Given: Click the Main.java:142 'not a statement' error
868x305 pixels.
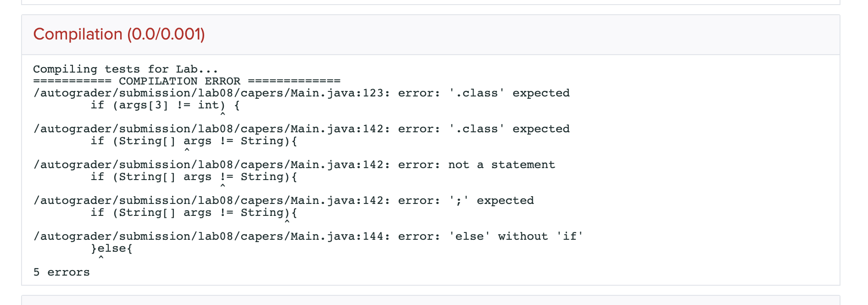Looking at the screenshot, I should tap(294, 165).
